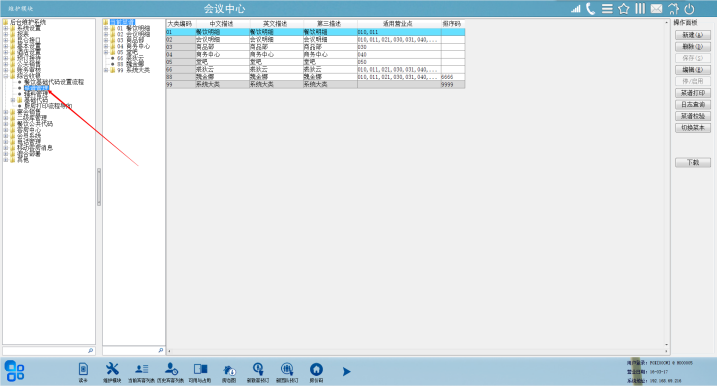The image size is (717, 386).
Task: Click the card reader icon in bottom toolbar
Action: pyautogui.click(x=83, y=369)
